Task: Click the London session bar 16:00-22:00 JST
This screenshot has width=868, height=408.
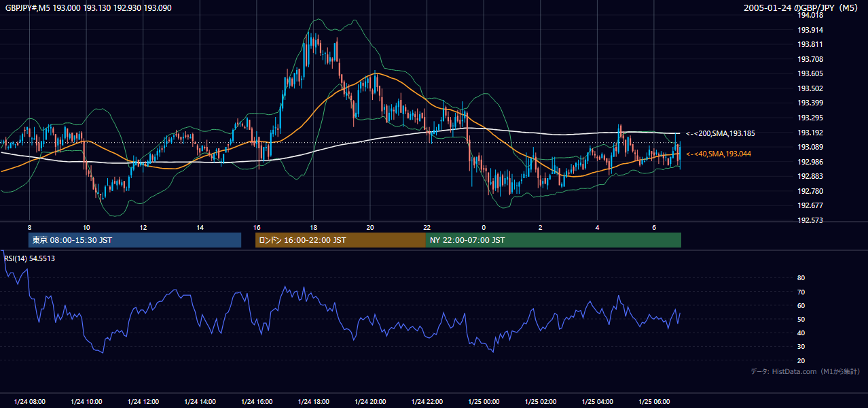Action: (340, 240)
